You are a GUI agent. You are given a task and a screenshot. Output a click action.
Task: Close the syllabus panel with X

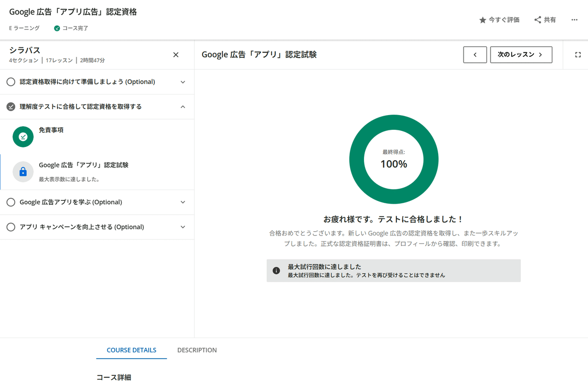pyautogui.click(x=176, y=54)
